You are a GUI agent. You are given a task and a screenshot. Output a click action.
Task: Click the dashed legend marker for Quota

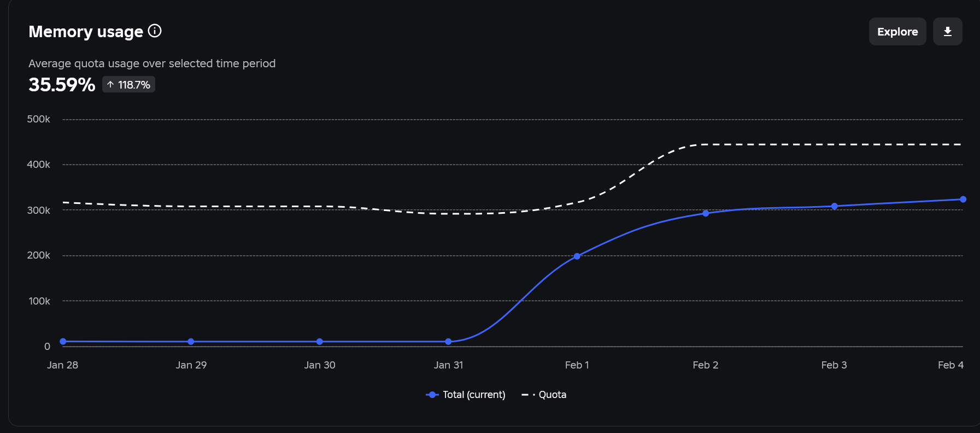pos(528,395)
